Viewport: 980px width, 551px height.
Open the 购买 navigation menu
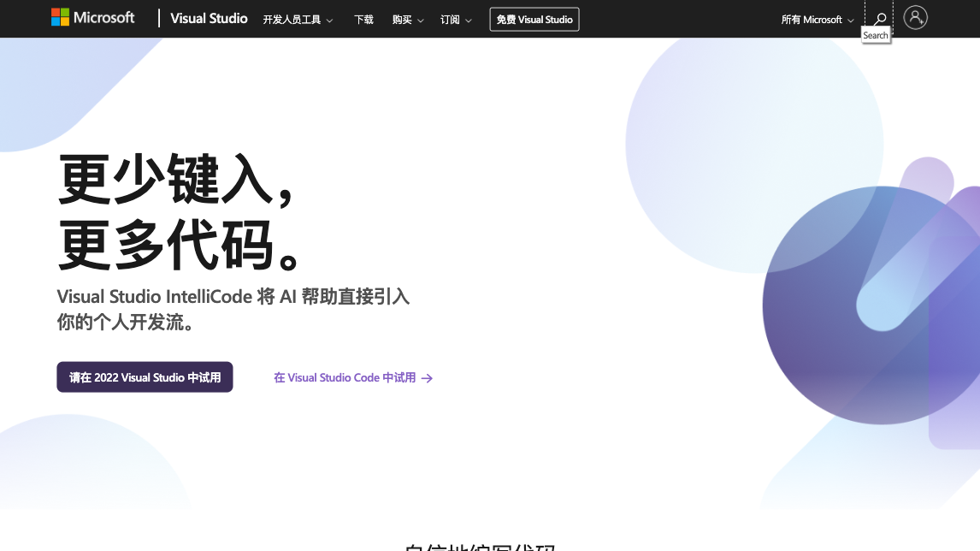coord(402,20)
